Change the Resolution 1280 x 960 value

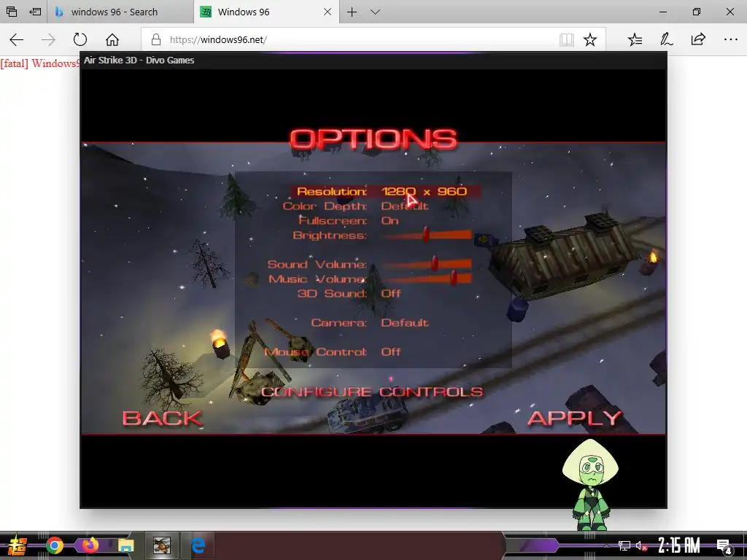tap(424, 192)
